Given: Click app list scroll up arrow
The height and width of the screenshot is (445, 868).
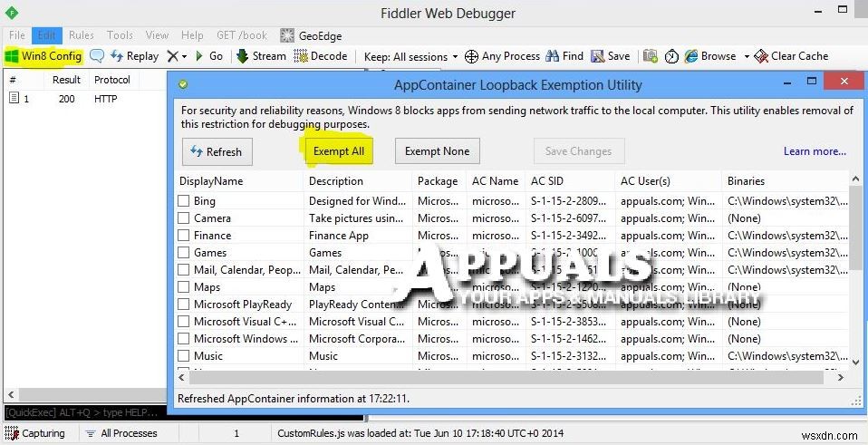Looking at the screenshot, I should [x=856, y=179].
